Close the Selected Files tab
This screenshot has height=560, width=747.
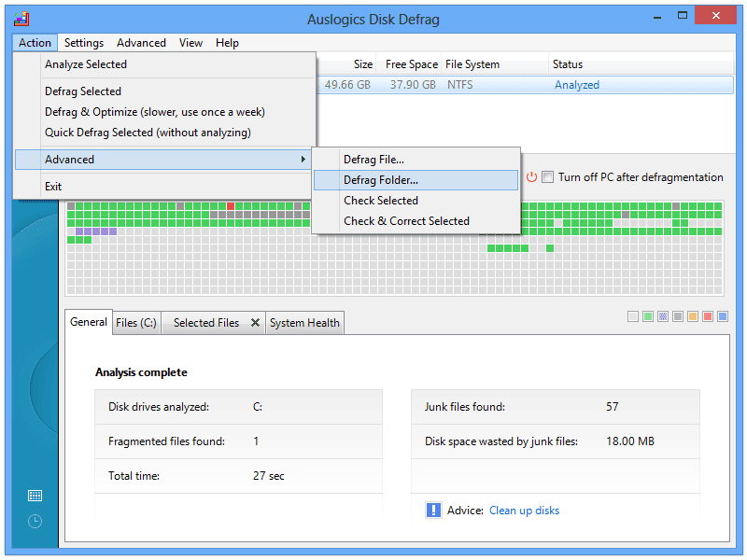point(256,322)
